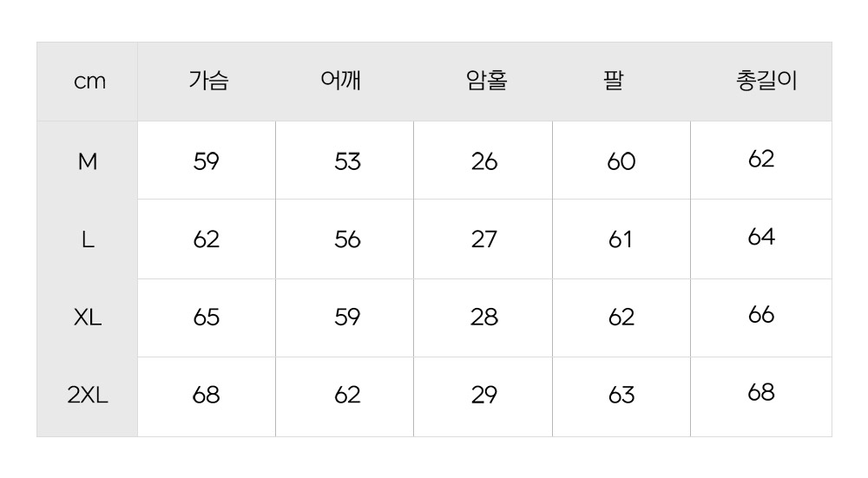868x478 pixels.
Task: Select the 가슴 column header
Action: point(208,82)
